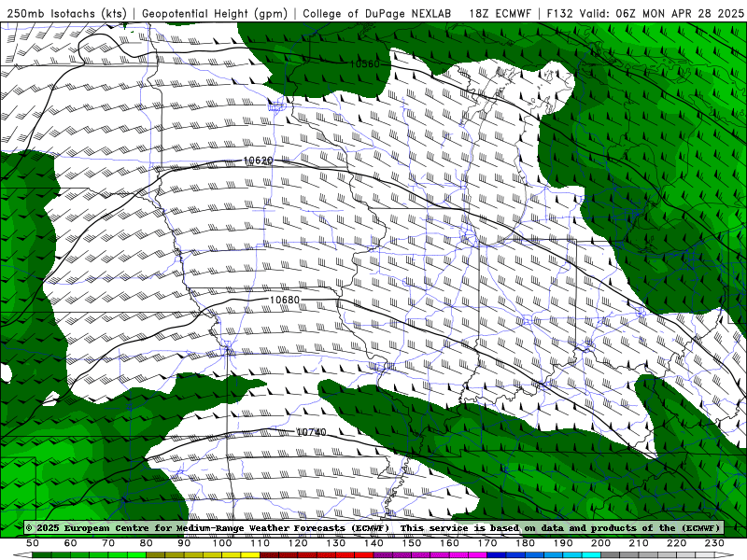Screen dimensions: 747x560
Task: Click the 10560 height contour label
Action: pos(364,63)
